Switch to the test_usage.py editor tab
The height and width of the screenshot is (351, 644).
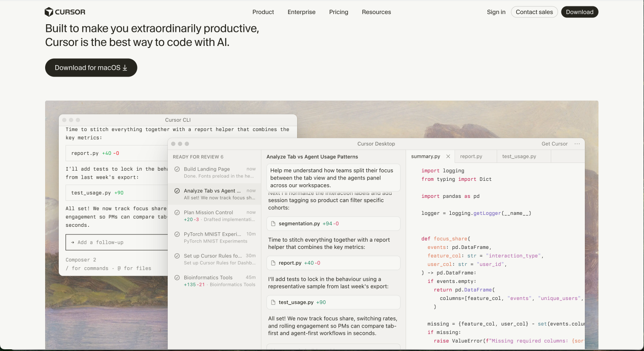(x=519, y=157)
